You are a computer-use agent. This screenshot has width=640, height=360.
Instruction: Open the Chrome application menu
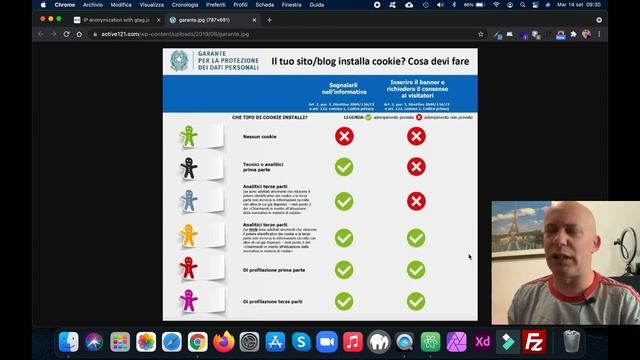pos(65,5)
